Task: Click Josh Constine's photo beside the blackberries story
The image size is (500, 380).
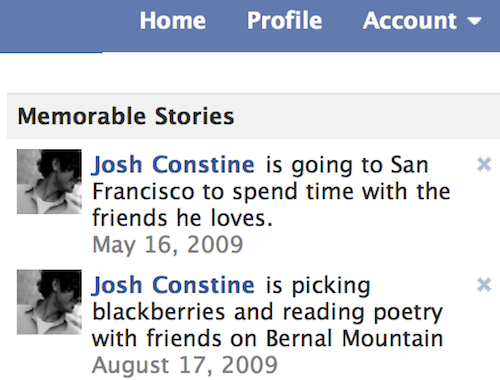Action: (49, 302)
